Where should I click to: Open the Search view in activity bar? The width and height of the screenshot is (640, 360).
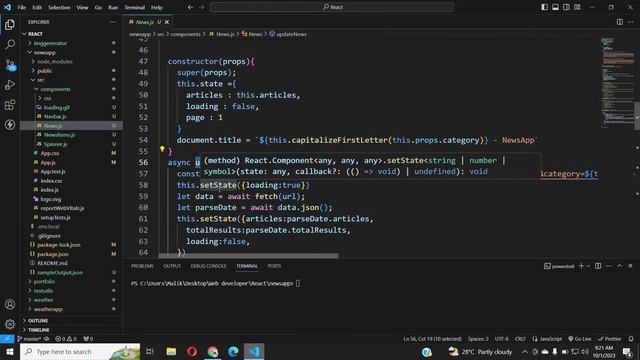(x=10, y=44)
